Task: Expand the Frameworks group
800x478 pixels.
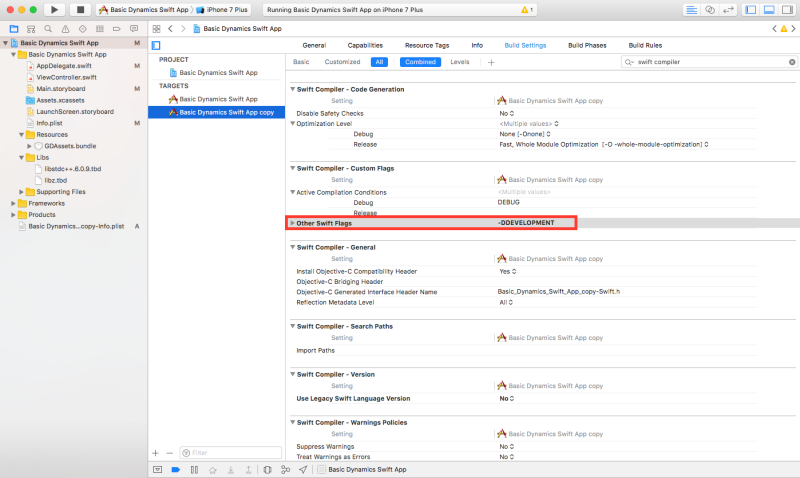Action: coord(13,203)
